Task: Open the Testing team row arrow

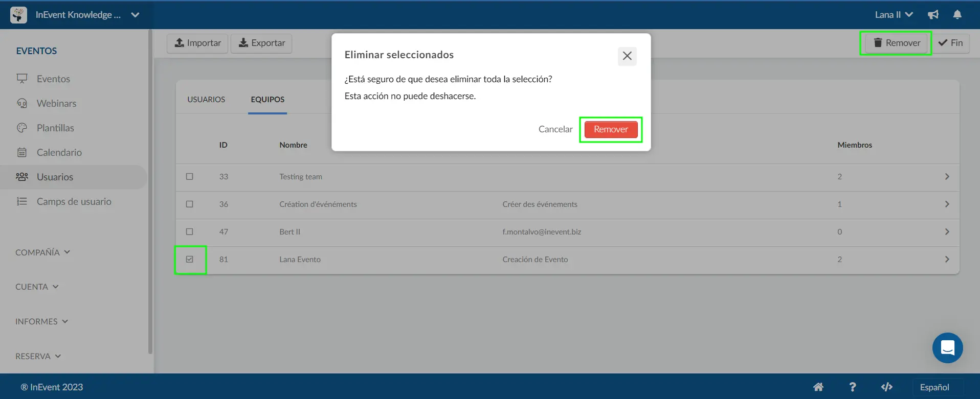Action: 947,176
